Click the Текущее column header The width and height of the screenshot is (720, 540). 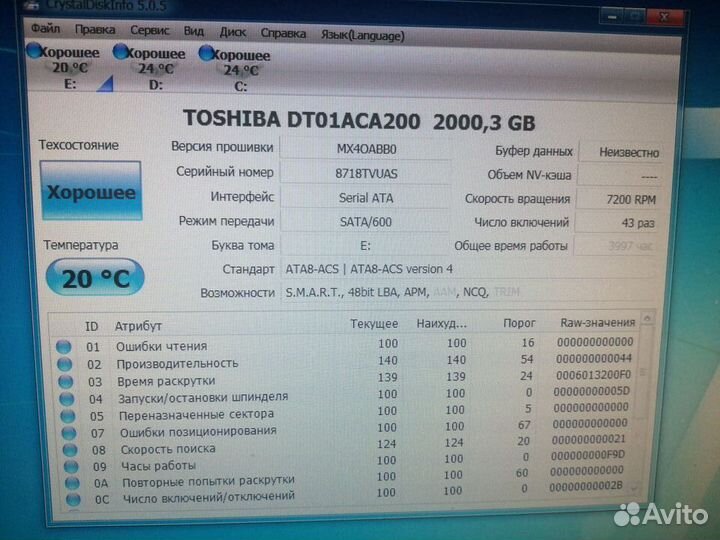click(374, 324)
